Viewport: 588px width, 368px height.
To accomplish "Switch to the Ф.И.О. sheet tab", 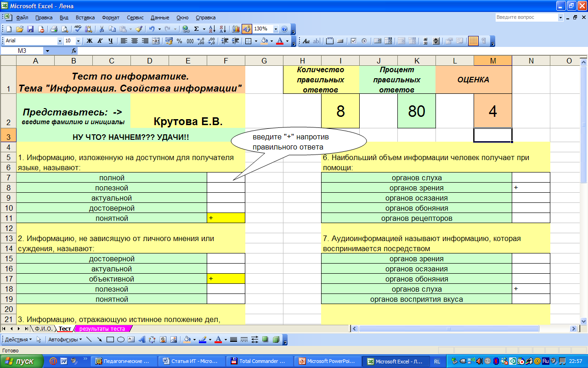I will [44, 328].
